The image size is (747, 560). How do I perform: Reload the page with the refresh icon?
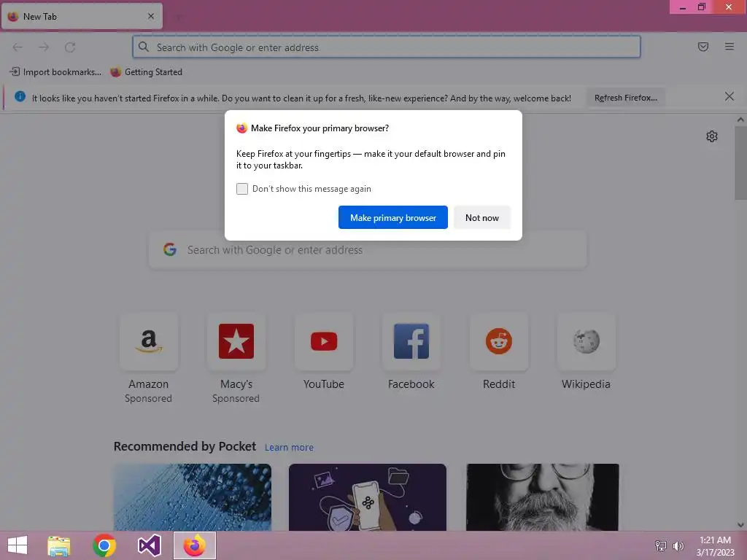point(70,47)
